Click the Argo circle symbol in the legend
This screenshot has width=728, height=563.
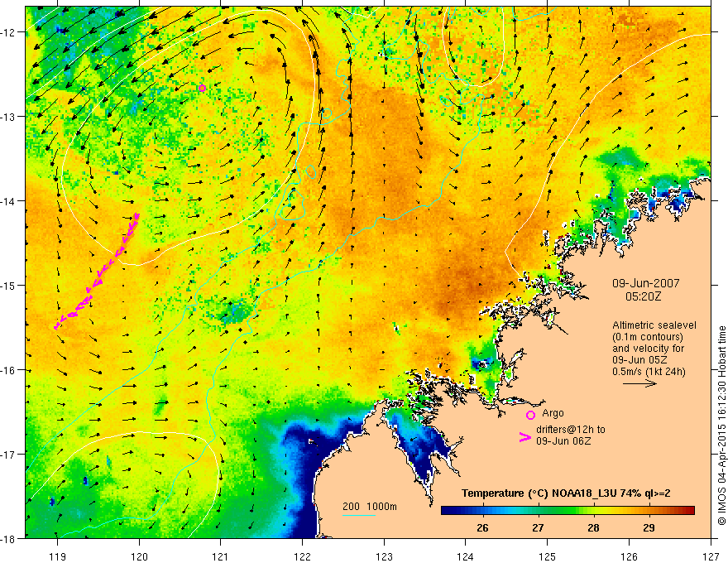(x=530, y=415)
